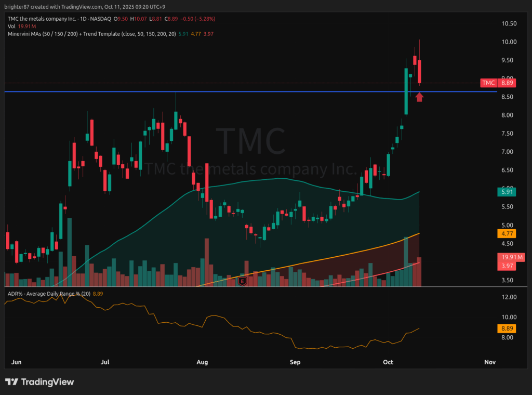Click the red TMC symbol tag
This screenshot has width=532, height=395.
[x=488, y=83]
